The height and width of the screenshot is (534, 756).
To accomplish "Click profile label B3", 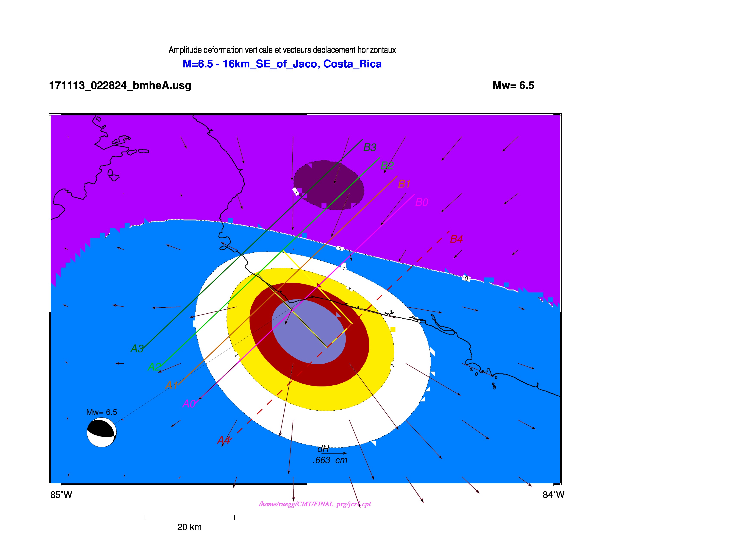I will point(370,147).
